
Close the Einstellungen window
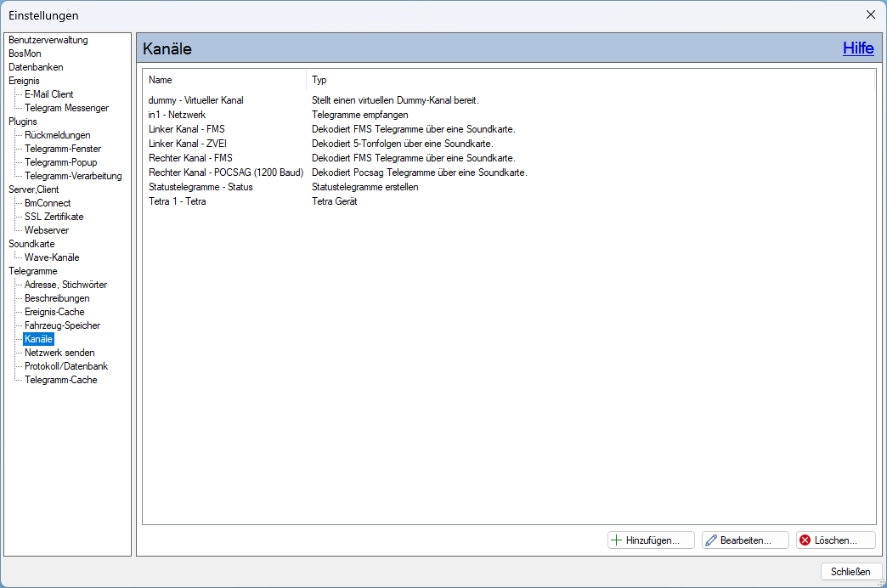[871, 14]
